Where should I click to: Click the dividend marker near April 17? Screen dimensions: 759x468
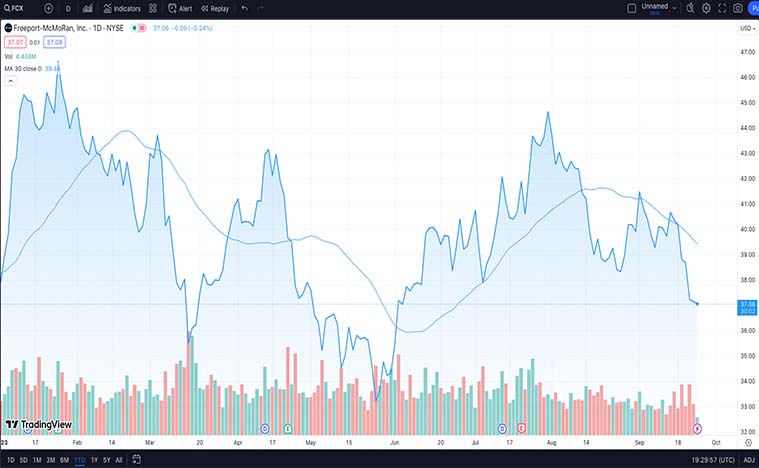tap(265, 428)
